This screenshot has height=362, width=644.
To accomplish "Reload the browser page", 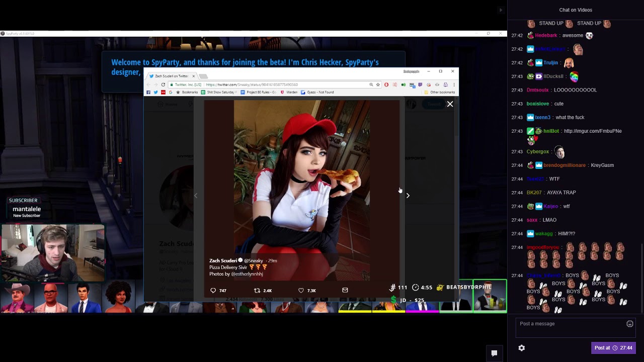I will [163, 84].
